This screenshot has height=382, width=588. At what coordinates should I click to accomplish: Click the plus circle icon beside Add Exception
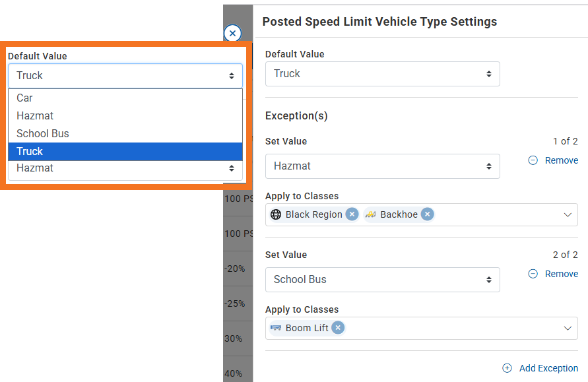coord(507,368)
